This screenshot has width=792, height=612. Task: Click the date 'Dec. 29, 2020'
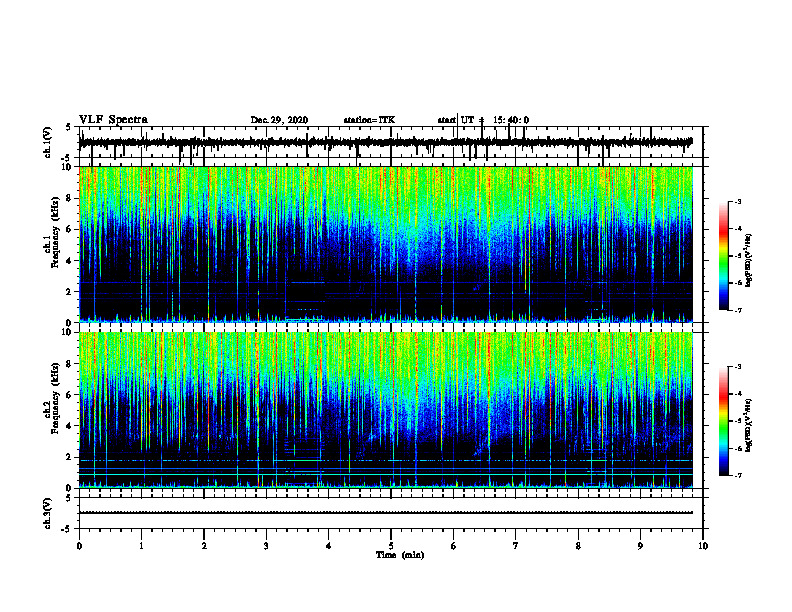click(279, 120)
